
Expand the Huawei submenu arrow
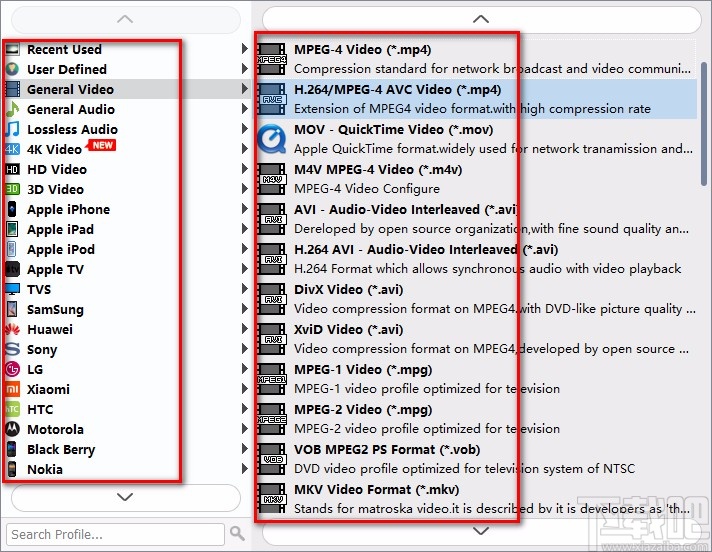tap(245, 329)
